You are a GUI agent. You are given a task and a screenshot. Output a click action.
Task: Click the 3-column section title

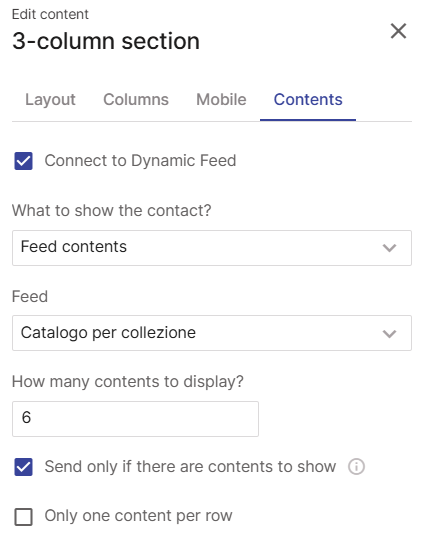click(106, 41)
